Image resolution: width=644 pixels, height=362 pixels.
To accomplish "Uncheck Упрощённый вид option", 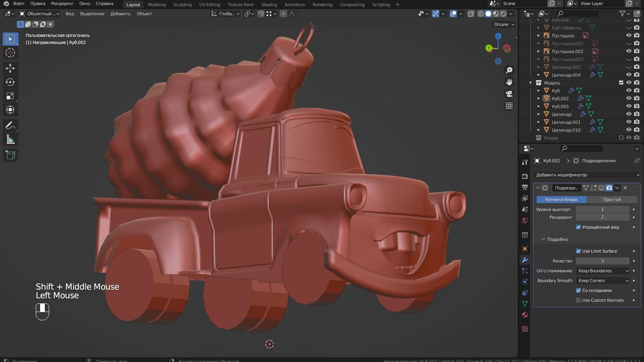I will [578, 227].
